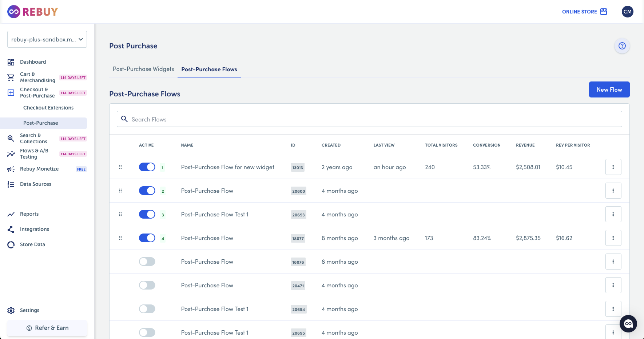This screenshot has height=339, width=644.
Task: Select the Cart & Merchandising sidebar icon
Action: point(11,77)
